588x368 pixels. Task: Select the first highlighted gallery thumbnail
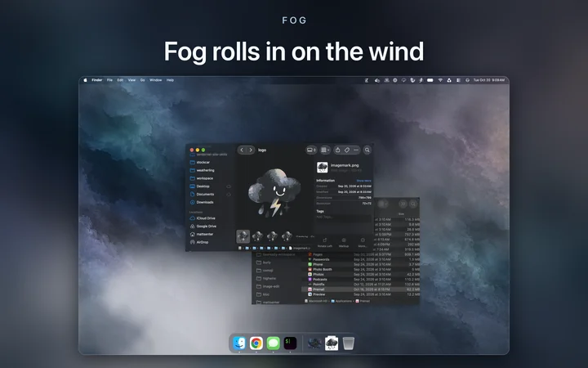(243, 236)
